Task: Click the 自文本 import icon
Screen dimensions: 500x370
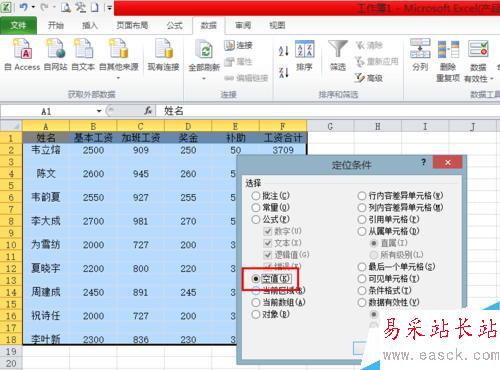Action: click(x=83, y=49)
